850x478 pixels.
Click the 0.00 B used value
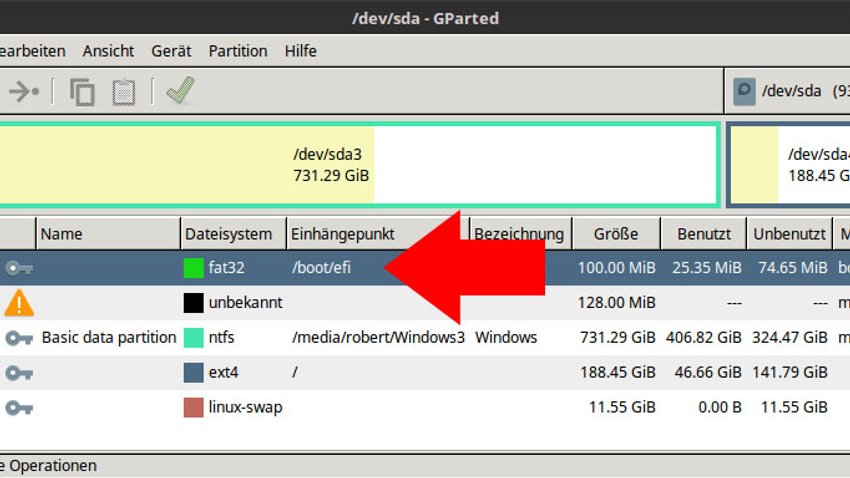coord(720,408)
